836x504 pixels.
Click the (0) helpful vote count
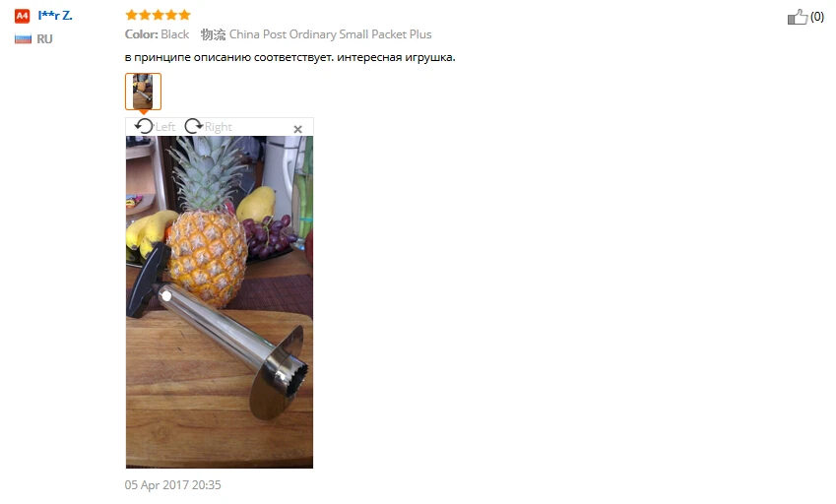[x=817, y=17]
